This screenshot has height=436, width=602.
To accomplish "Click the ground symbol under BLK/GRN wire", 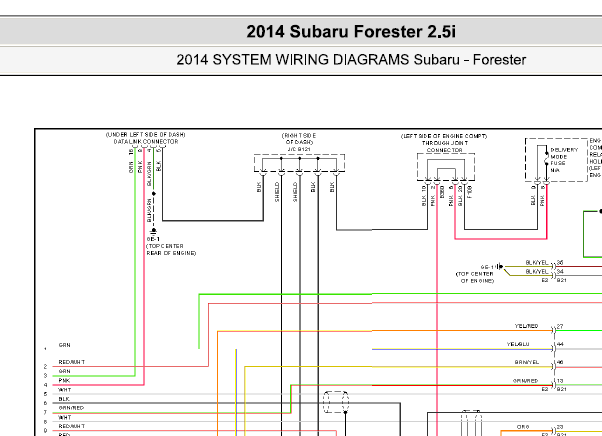I will [x=154, y=231].
